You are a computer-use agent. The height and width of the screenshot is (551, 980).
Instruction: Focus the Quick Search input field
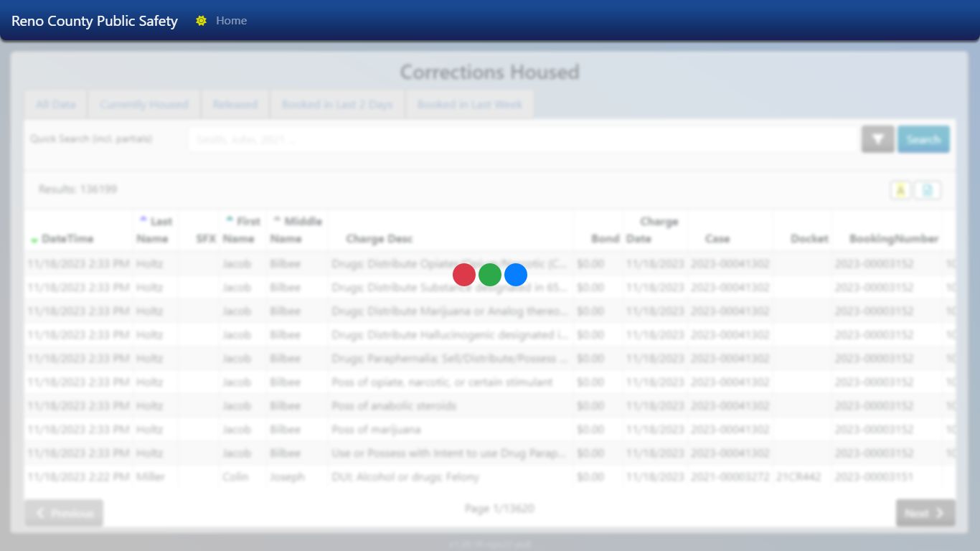tap(522, 139)
